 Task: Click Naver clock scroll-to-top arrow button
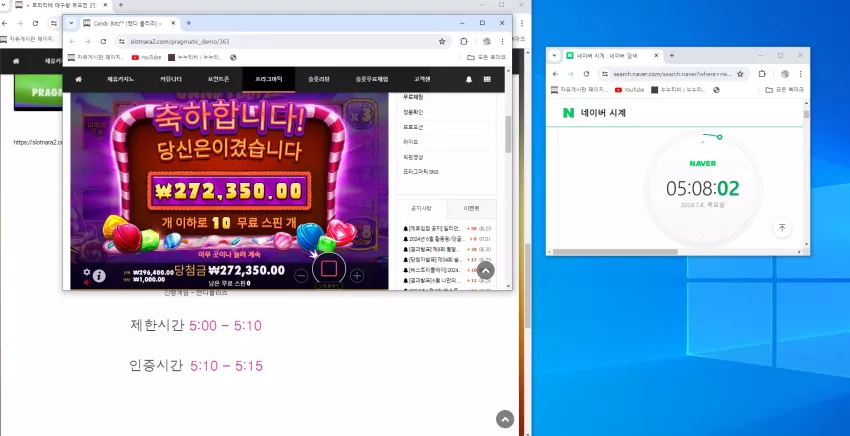[x=782, y=228]
